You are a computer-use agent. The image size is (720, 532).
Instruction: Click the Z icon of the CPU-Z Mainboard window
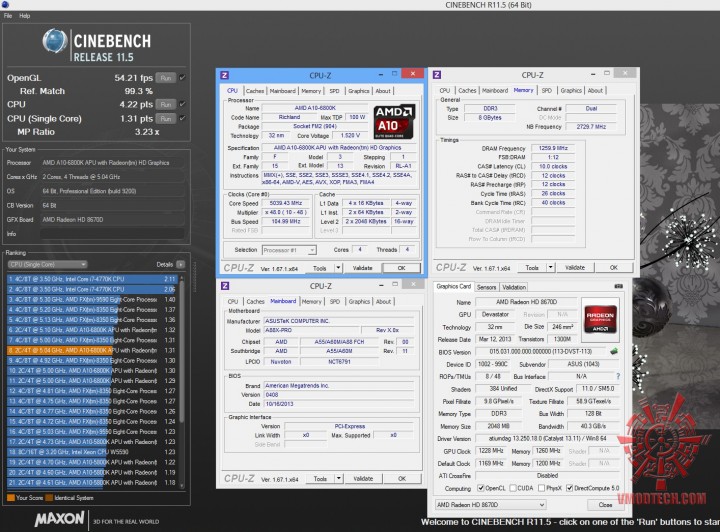coord(225,286)
